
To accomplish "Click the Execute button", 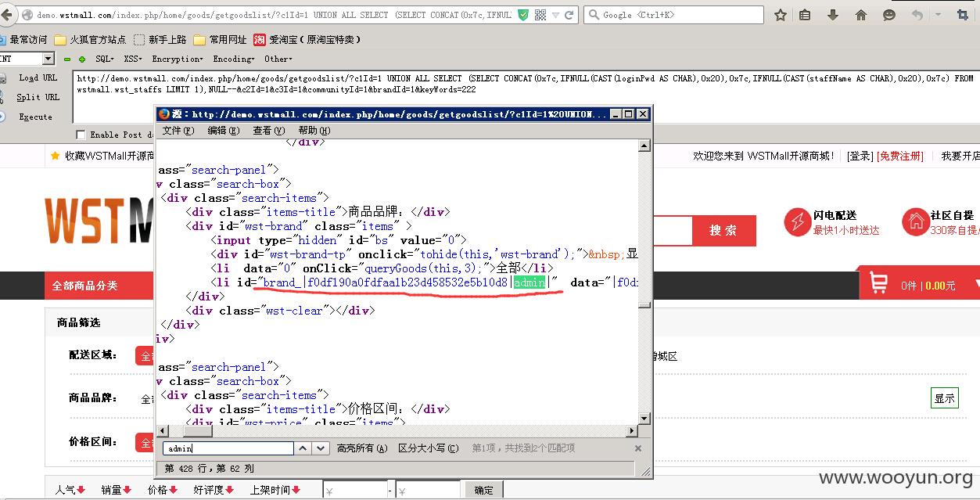I will pyautogui.click(x=35, y=117).
